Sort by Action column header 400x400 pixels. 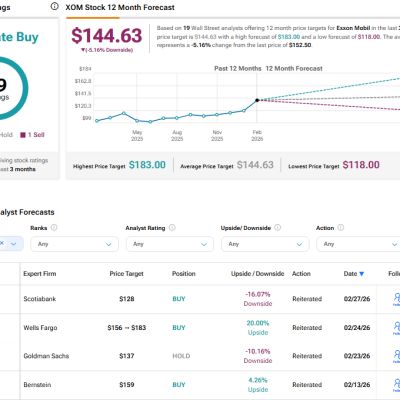pyautogui.click(x=301, y=274)
